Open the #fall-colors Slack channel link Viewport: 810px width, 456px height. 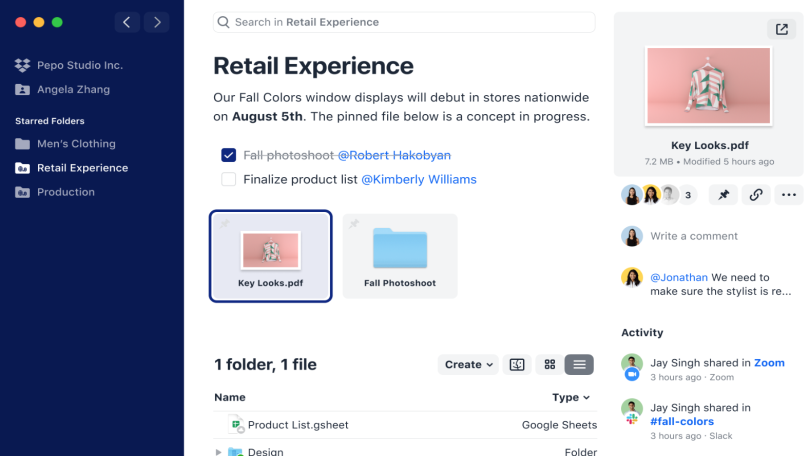pos(682,422)
